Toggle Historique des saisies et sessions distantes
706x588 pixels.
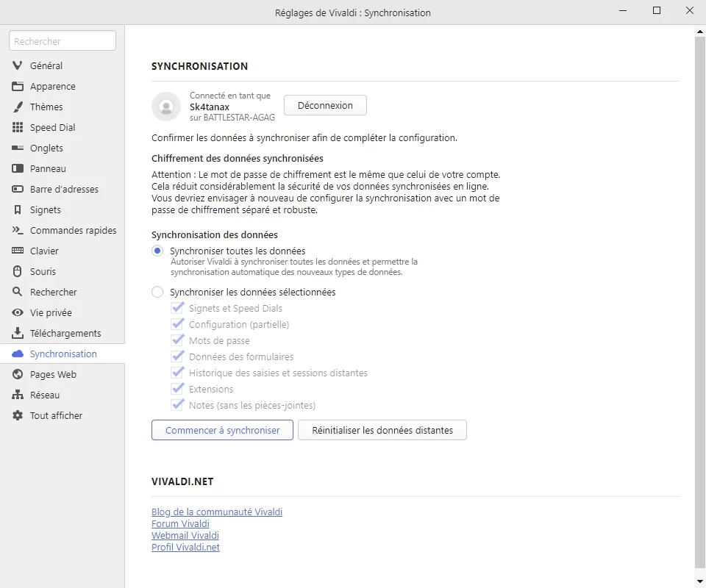(x=177, y=373)
